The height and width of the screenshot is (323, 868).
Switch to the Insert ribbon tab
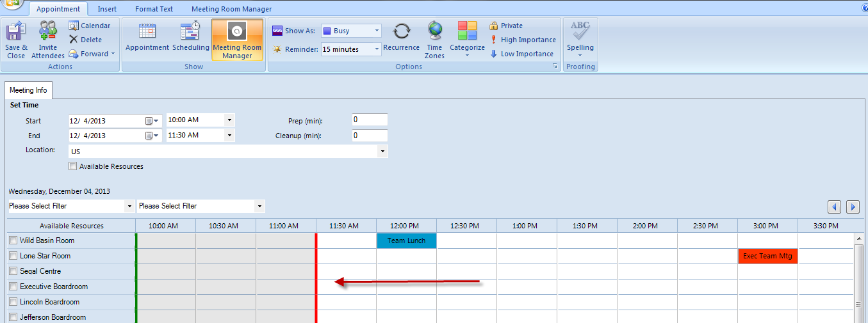point(107,9)
